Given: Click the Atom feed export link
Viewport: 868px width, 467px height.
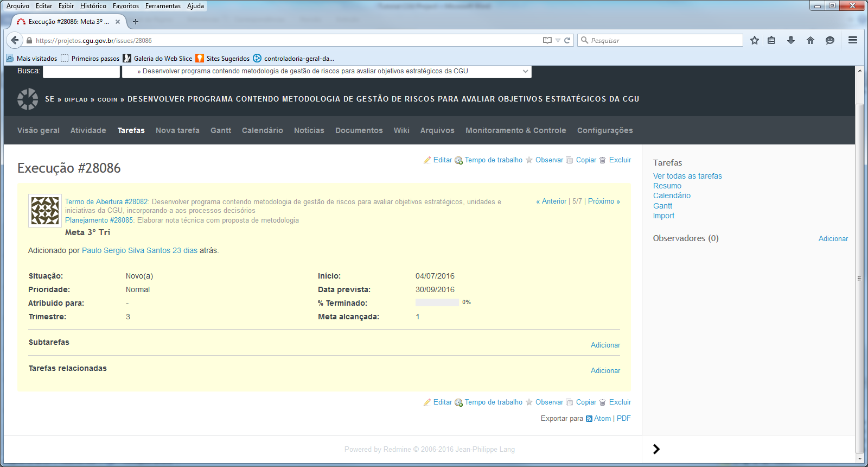Looking at the screenshot, I should click(602, 419).
